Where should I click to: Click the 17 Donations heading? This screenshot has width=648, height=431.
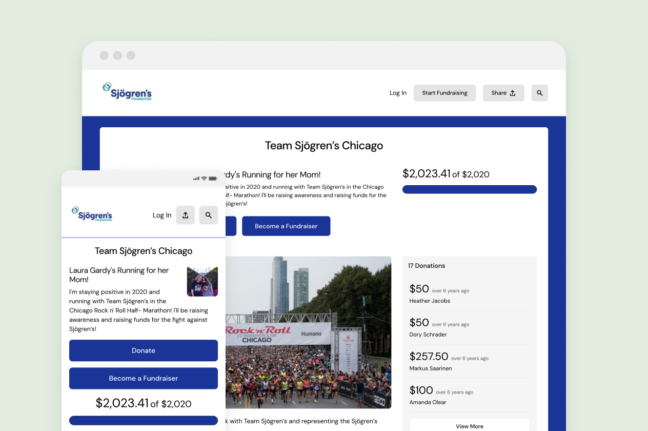pos(426,266)
